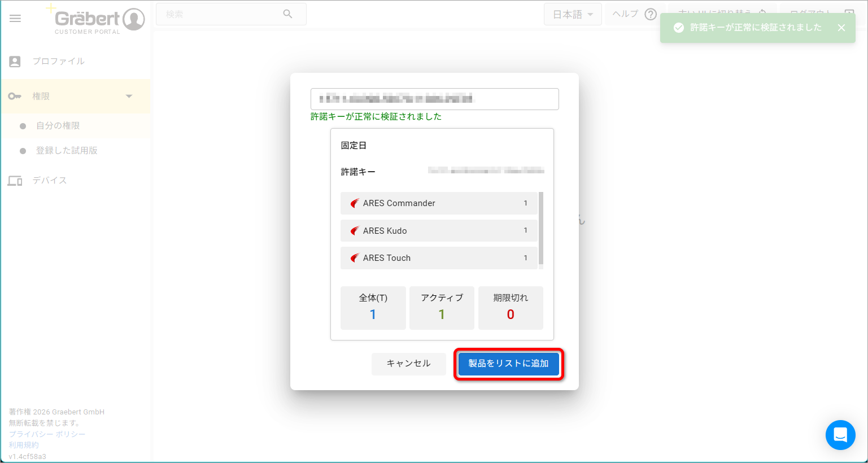868x463 pixels.
Task: Open help via the question mark icon
Action: (x=651, y=14)
